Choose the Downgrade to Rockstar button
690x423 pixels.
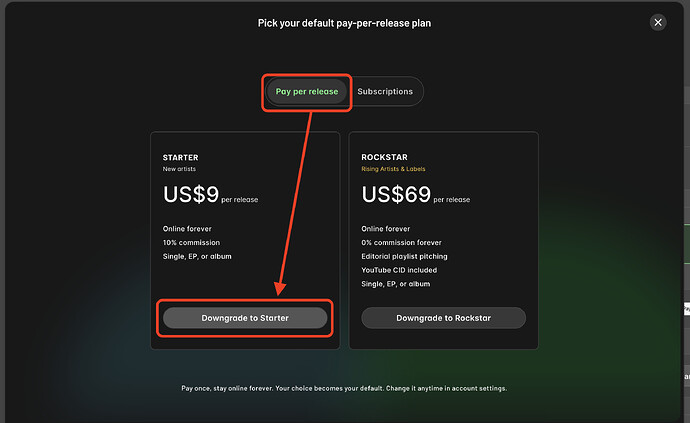point(443,318)
